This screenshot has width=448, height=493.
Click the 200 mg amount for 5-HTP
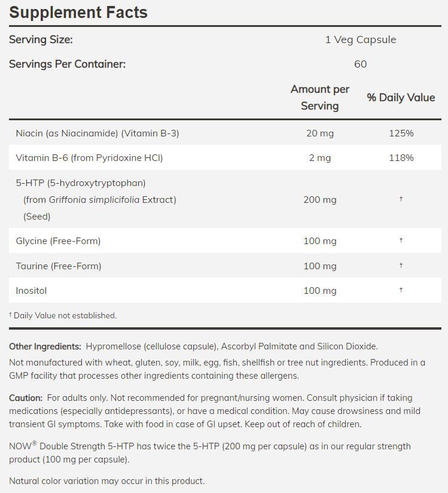[x=319, y=199]
